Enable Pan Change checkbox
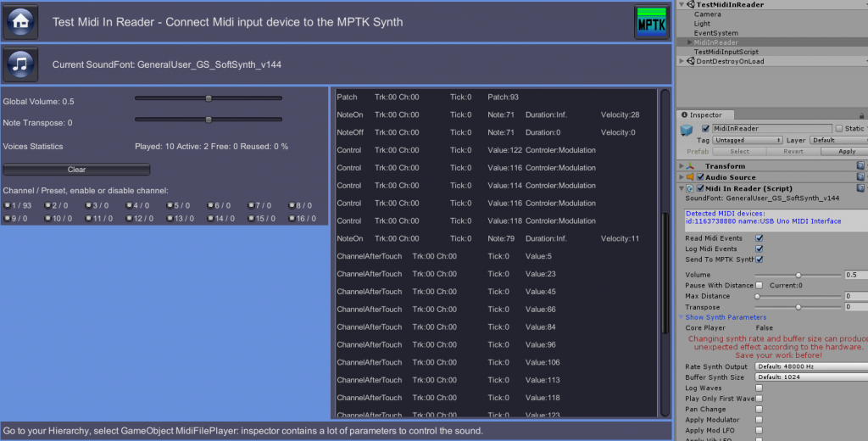 point(759,410)
